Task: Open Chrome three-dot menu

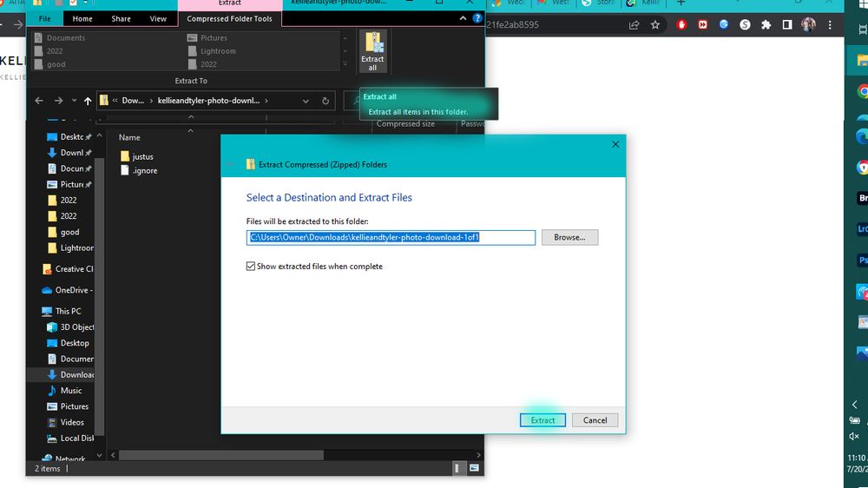Action: (x=829, y=25)
